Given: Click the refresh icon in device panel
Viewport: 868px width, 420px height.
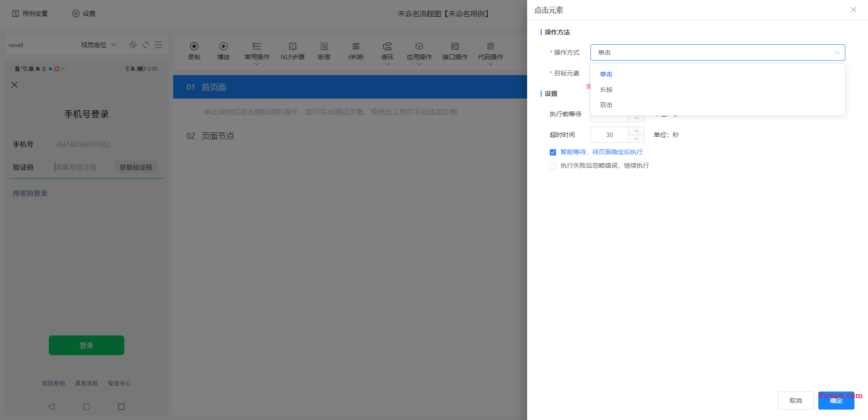Looking at the screenshot, I should (x=146, y=45).
